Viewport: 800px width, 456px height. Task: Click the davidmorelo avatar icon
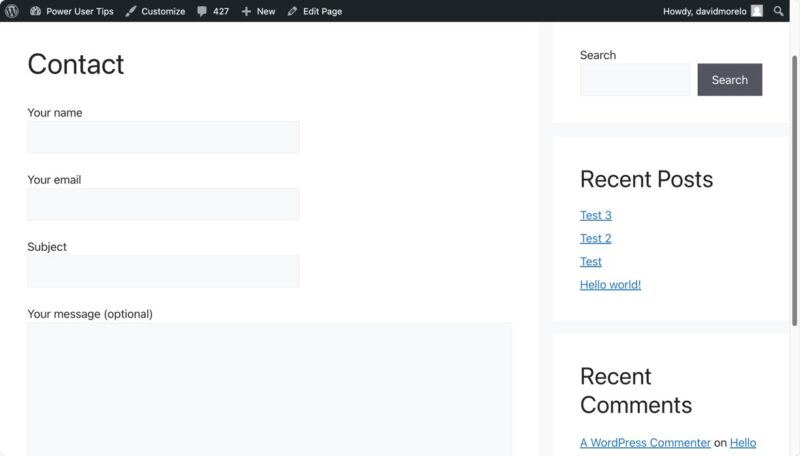coord(757,11)
